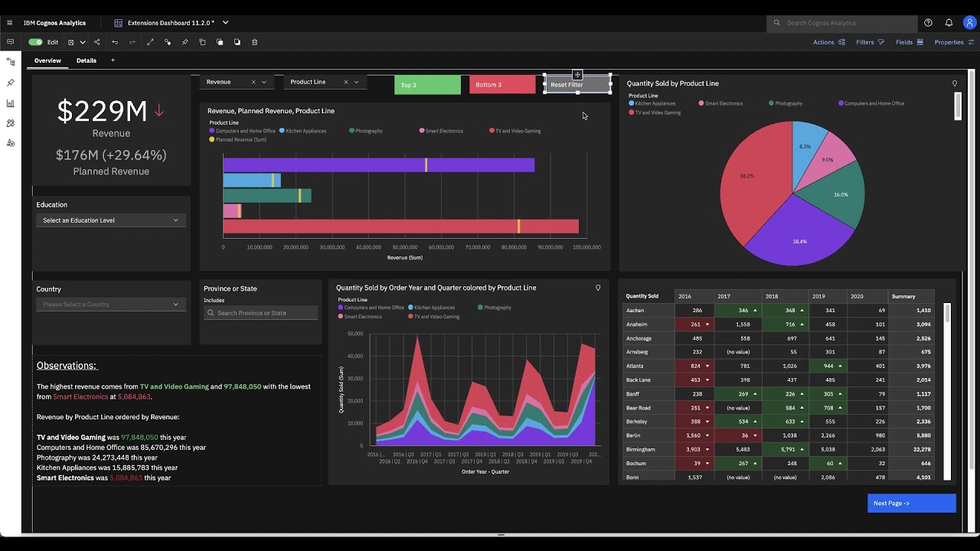Click the bring-to-front layering icon

point(220,42)
